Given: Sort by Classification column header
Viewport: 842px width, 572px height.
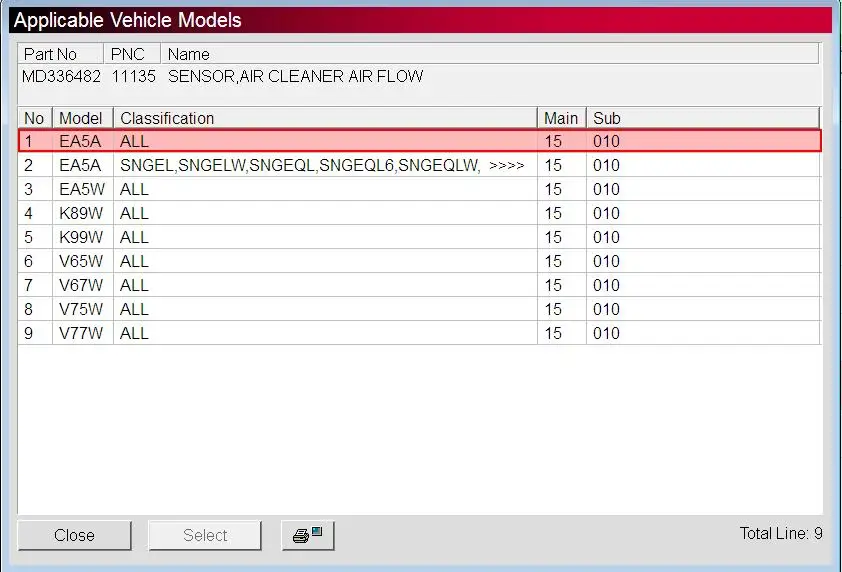Looking at the screenshot, I should pos(325,118).
